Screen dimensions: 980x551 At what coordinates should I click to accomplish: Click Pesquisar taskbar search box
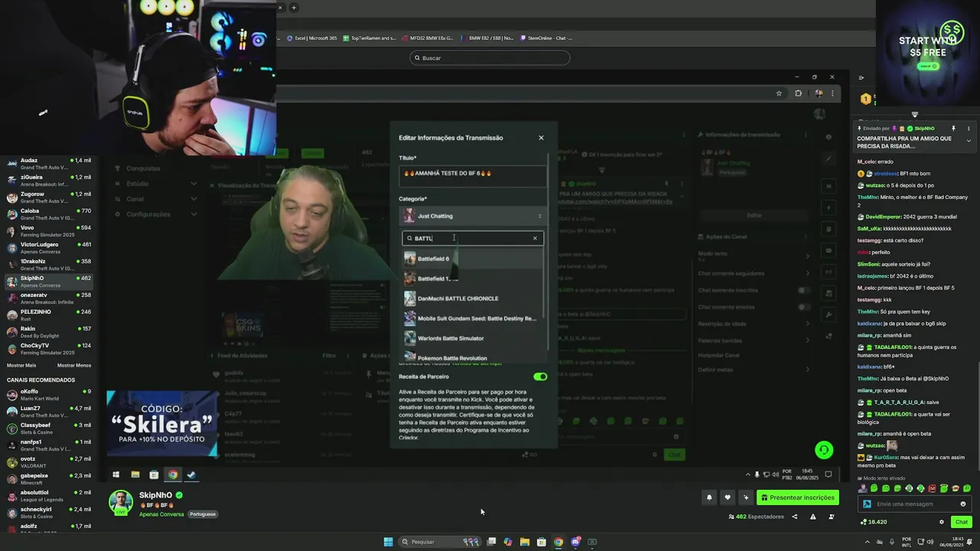440,542
